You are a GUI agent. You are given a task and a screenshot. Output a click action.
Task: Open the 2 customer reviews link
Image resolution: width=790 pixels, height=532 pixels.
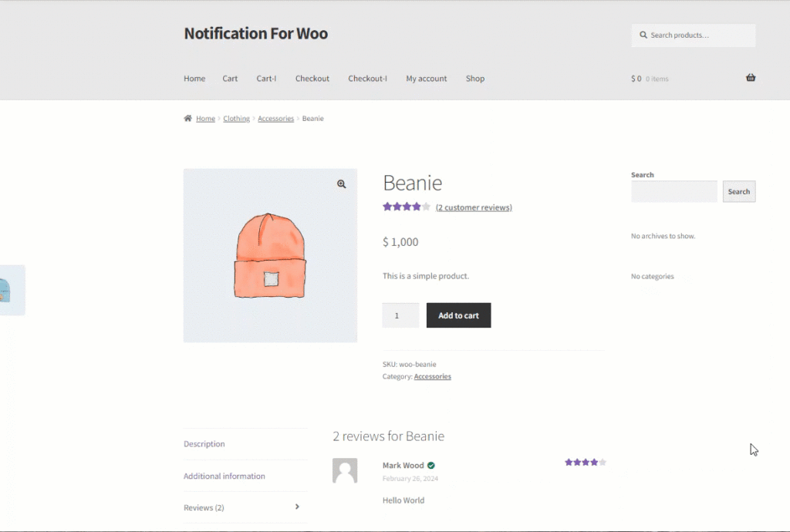[474, 207]
